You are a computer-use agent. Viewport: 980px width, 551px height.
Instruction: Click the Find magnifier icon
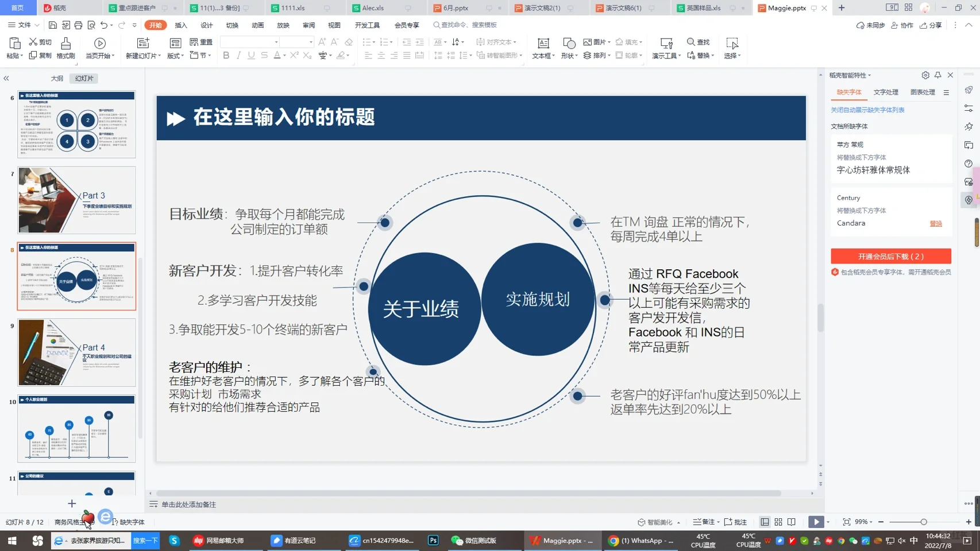(691, 42)
